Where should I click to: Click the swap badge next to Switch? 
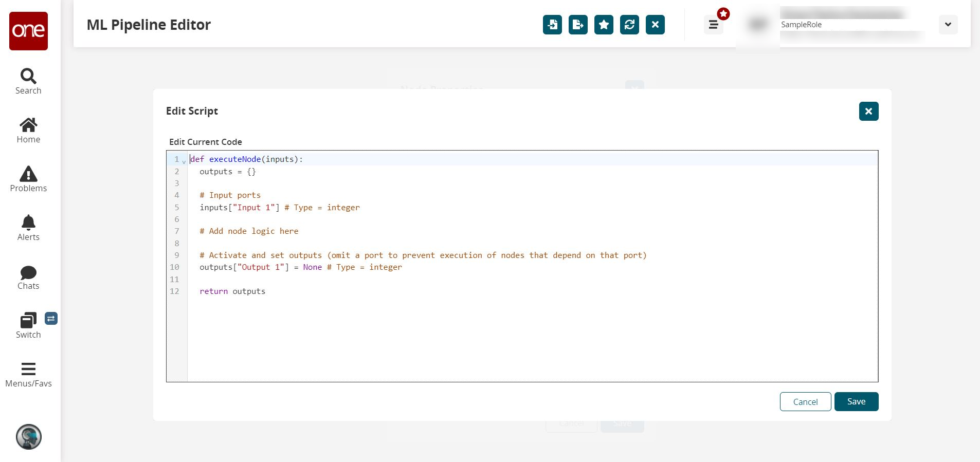[51, 319]
